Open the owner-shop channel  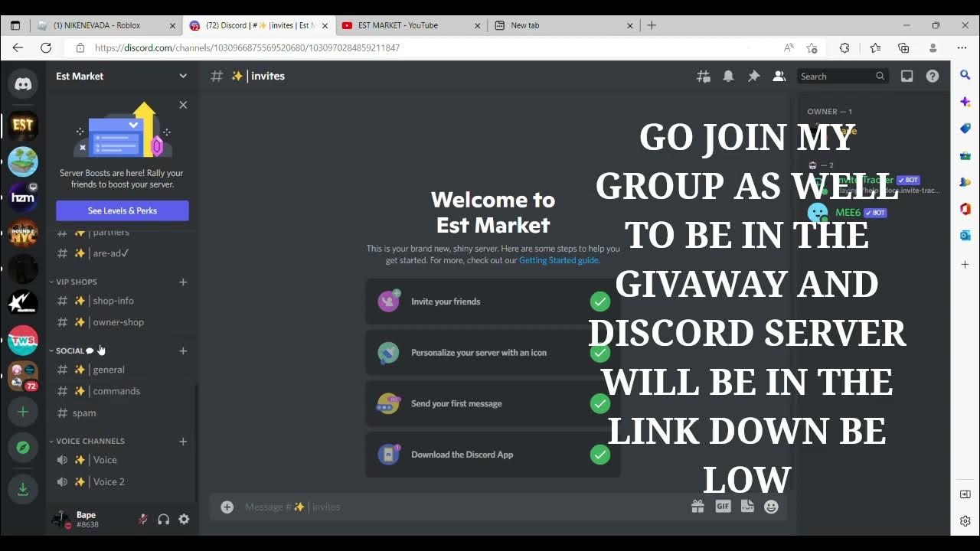pos(122,322)
